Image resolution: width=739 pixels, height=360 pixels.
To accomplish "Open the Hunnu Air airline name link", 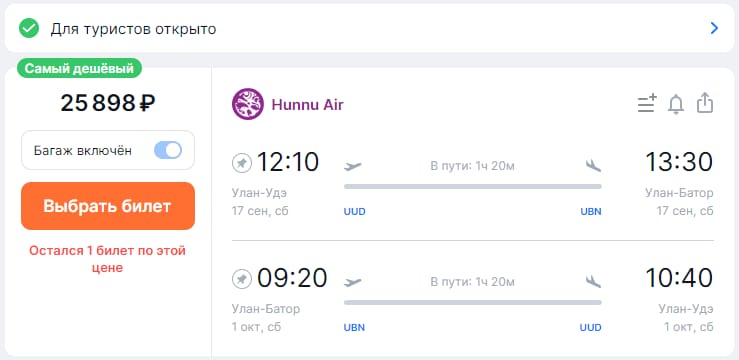I will tap(307, 104).
